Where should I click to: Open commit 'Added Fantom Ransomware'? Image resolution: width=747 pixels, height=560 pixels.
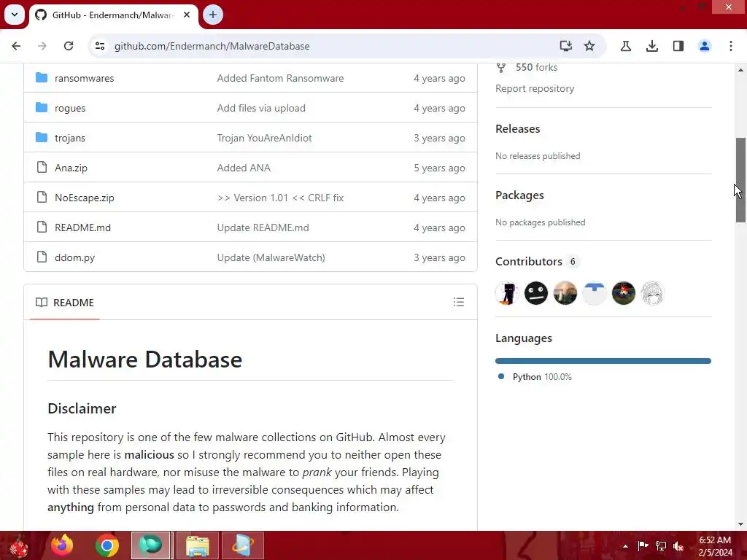click(280, 78)
